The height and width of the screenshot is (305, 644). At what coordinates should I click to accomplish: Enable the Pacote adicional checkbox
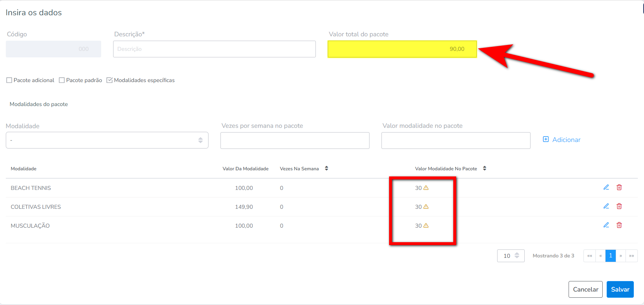click(x=9, y=80)
